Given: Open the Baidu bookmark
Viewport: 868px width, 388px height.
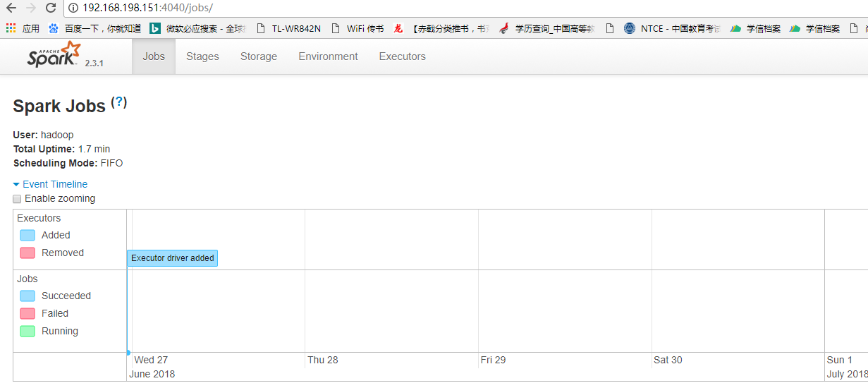Looking at the screenshot, I should (95, 29).
